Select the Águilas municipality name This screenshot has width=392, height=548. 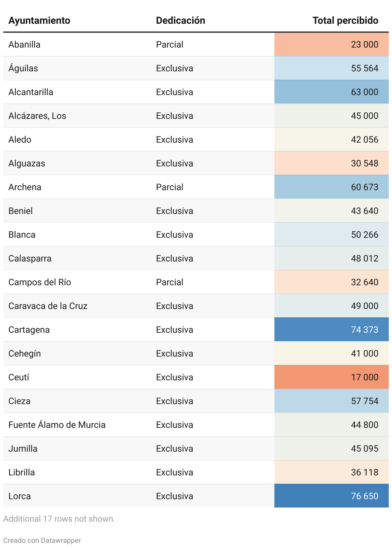click(23, 68)
